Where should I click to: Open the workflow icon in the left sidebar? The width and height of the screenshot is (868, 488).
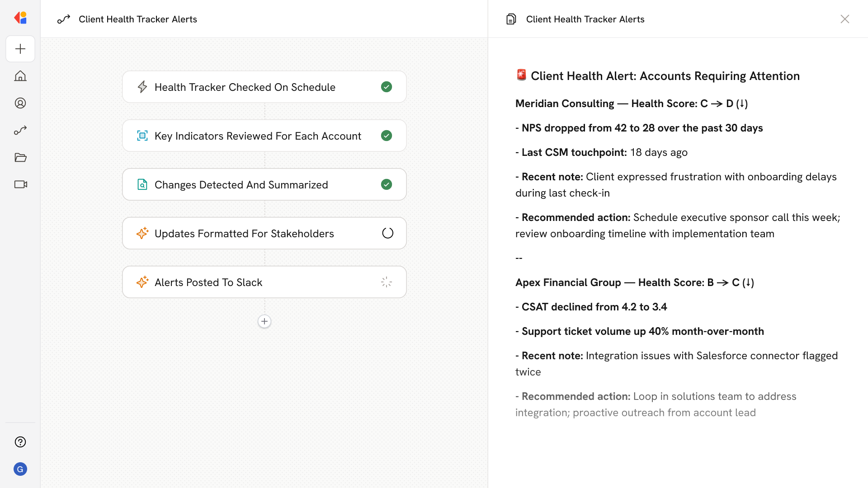coord(20,130)
